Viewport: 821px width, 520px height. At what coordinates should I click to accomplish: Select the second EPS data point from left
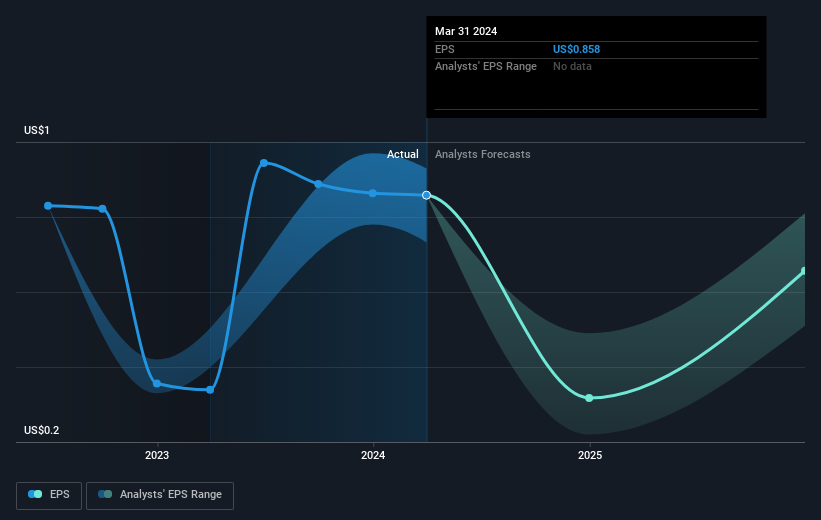coord(103,209)
